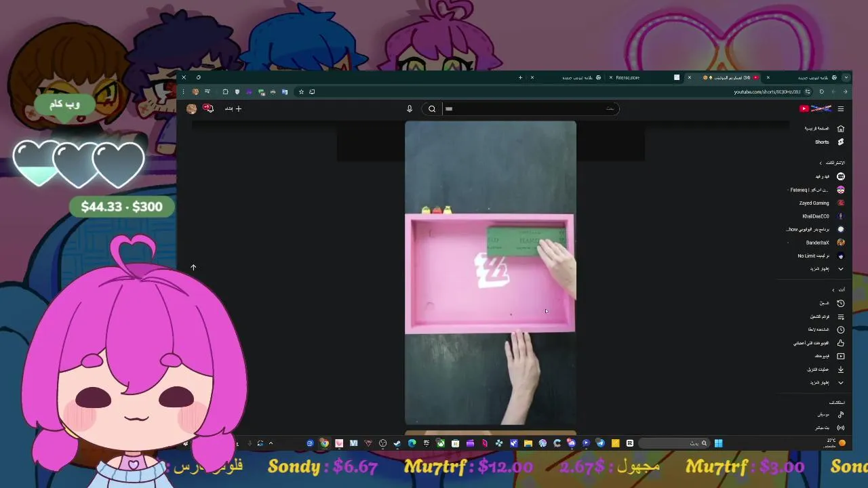Open the browser profile avatar

(195, 91)
